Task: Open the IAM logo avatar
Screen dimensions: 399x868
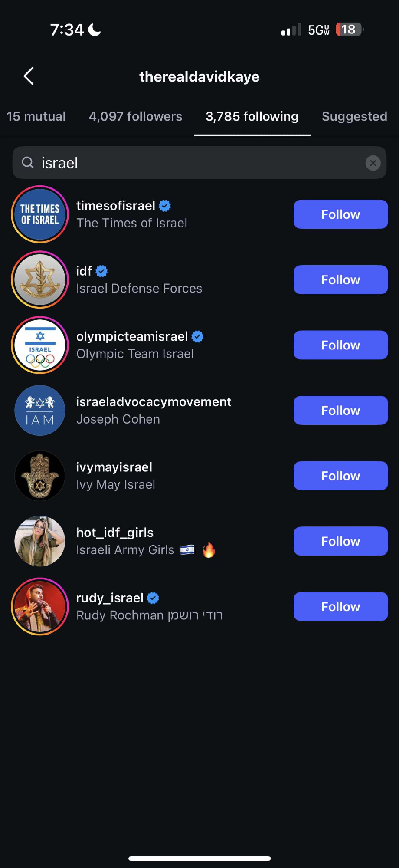Action: coord(40,411)
